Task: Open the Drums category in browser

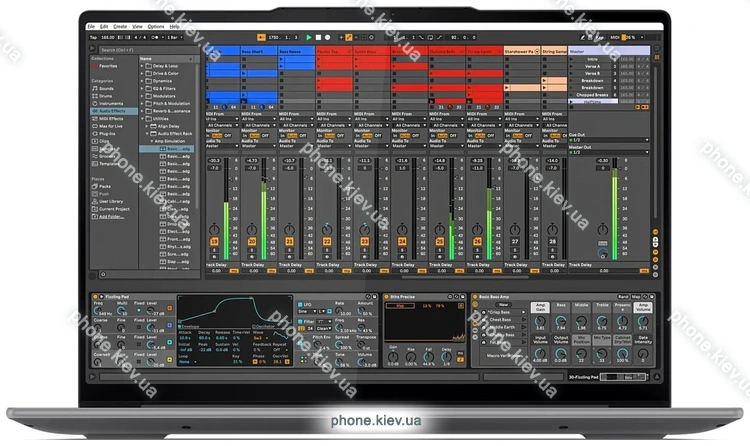Action: click(105, 96)
